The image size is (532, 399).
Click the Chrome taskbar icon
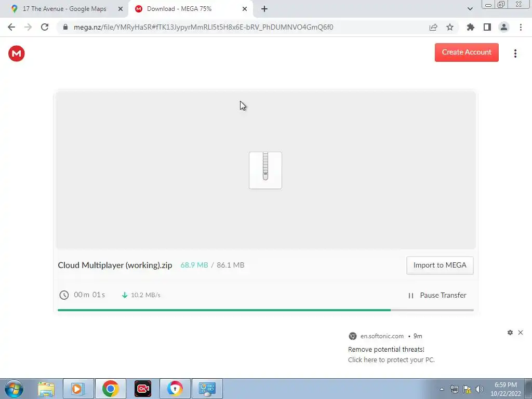pos(110,389)
